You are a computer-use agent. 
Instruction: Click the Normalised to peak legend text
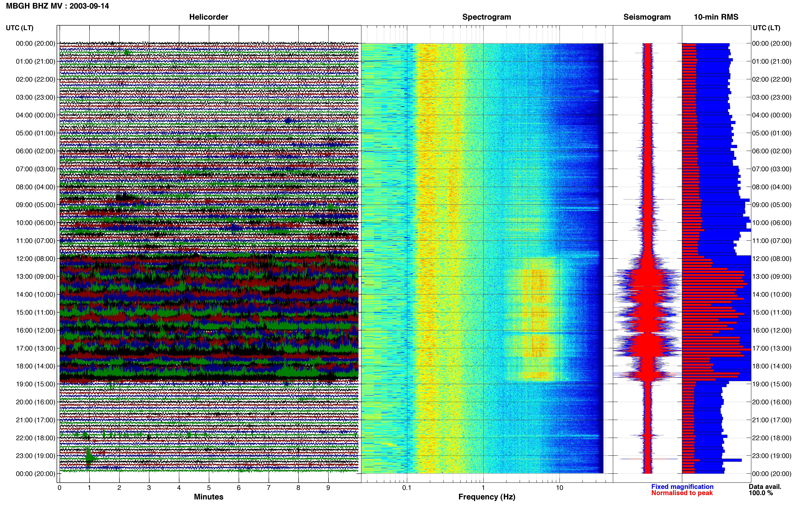point(682,493)
